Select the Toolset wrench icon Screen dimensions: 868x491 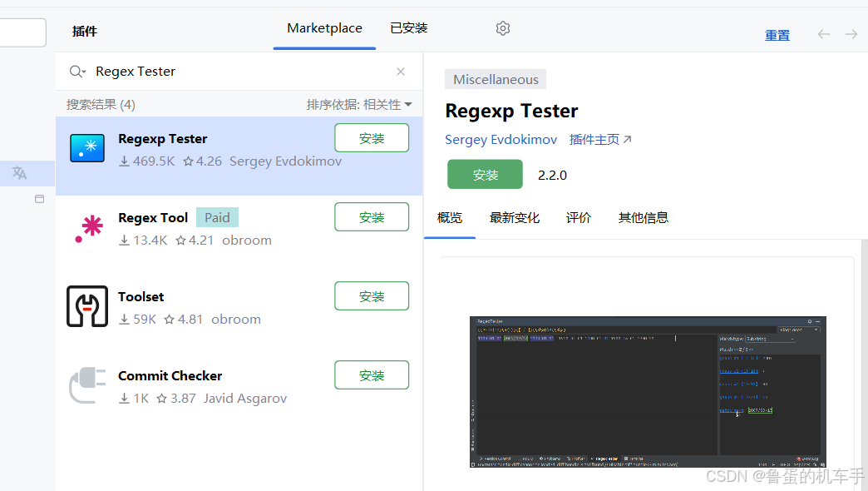pos(87,306)
